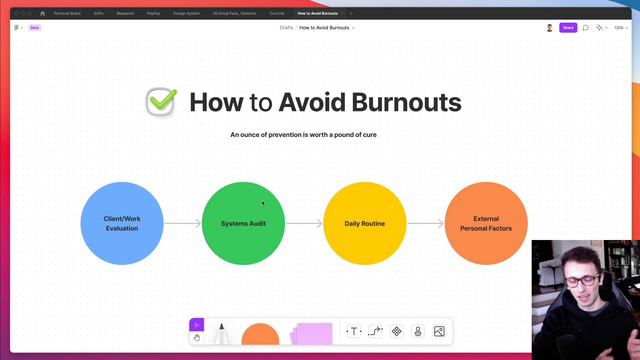Select arrow between Client/Work Evaluation and Systems Audit

[x=183, y=223]
